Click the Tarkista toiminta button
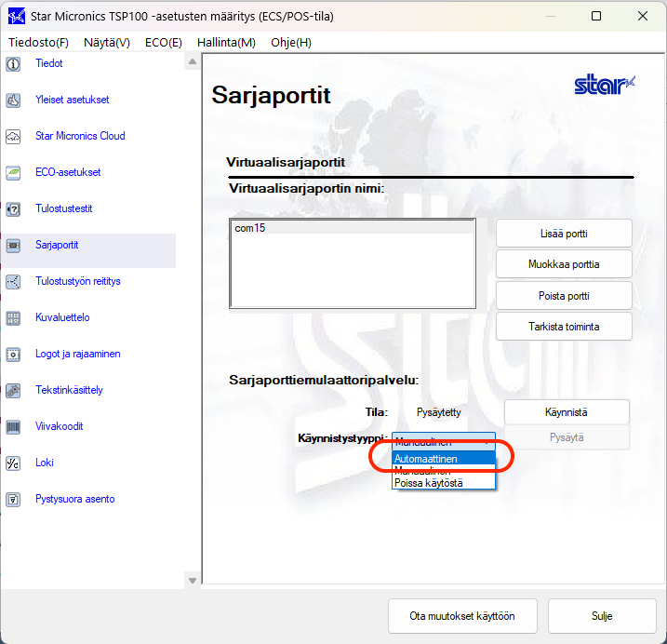 (564, 327)
